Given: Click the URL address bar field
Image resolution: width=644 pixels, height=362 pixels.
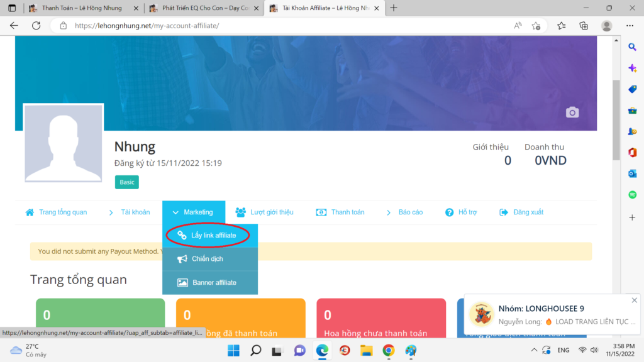Looking at the screenshot, I should (284, 26).
